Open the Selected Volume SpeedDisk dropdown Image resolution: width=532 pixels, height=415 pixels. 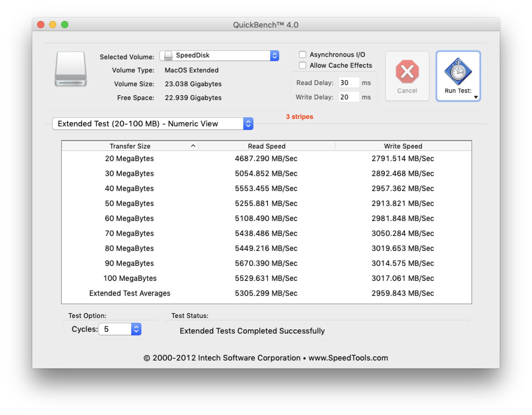click(x=219, y=55)
